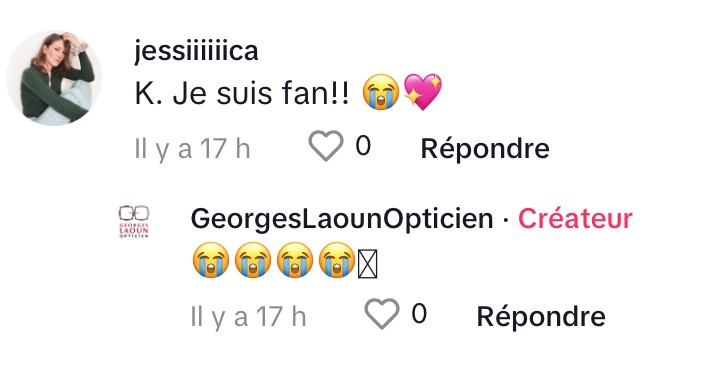Open jessiiiiiica's profile picture

coord(54,78)
